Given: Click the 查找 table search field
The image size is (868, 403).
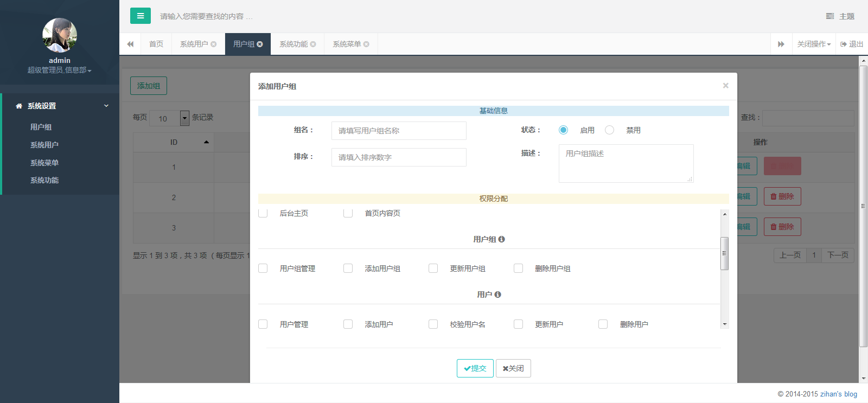Looking at the screenshot, I should click(808, 118).
